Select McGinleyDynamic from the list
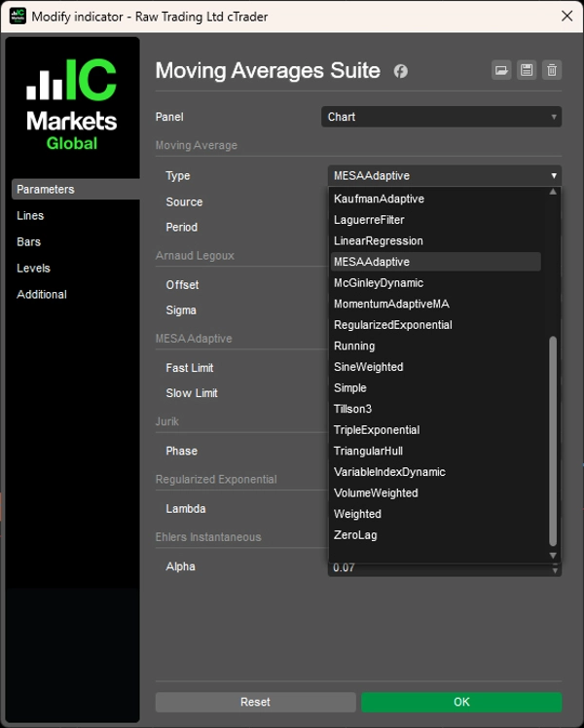 coord(436,283)
